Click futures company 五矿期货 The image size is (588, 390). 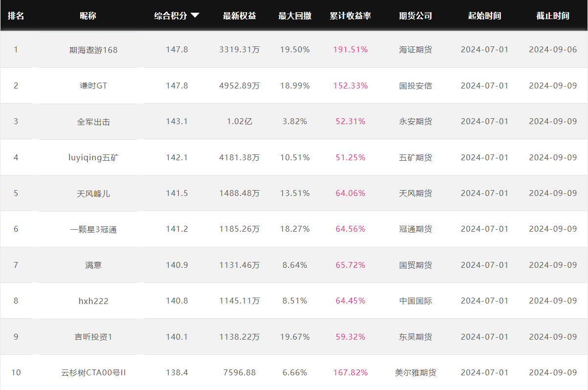(x=416, y=157)
